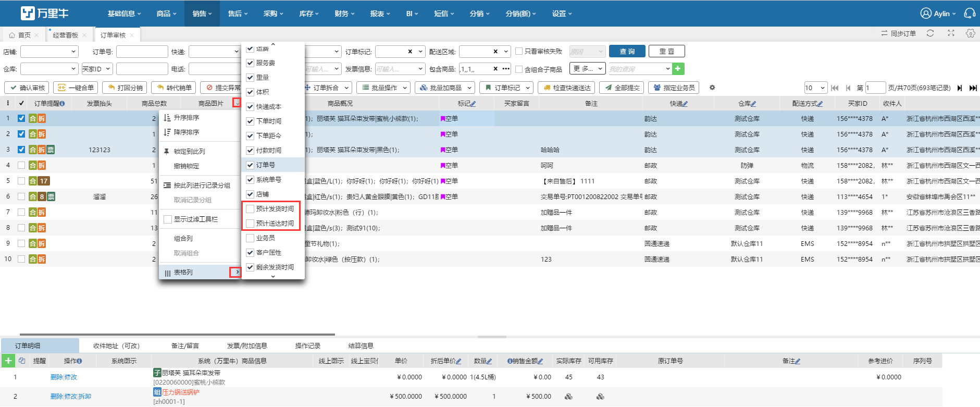
Task: Open the 库存 top menu
Action: click(308, 14)
